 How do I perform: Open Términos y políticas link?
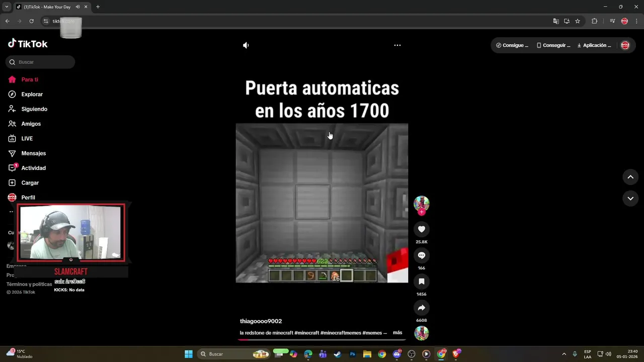[x=29, y=284]
